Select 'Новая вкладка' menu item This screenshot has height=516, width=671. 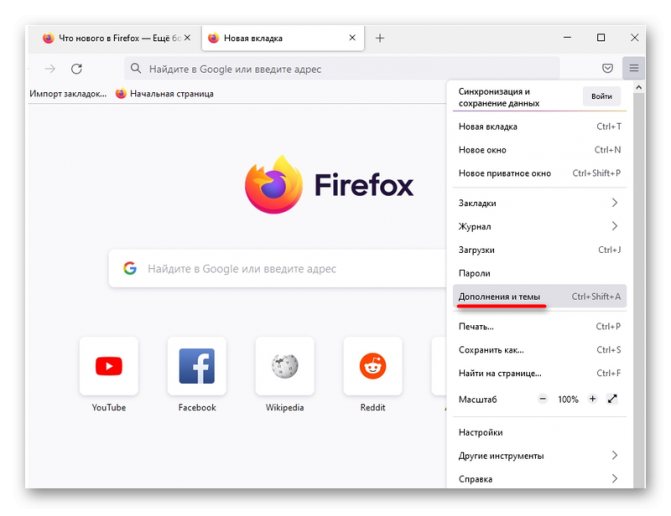point(539,126)
